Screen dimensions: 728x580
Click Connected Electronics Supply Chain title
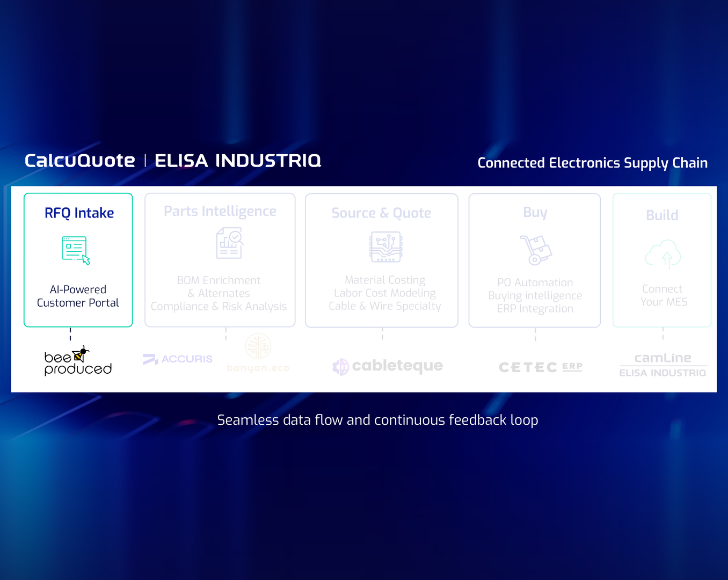593,163
